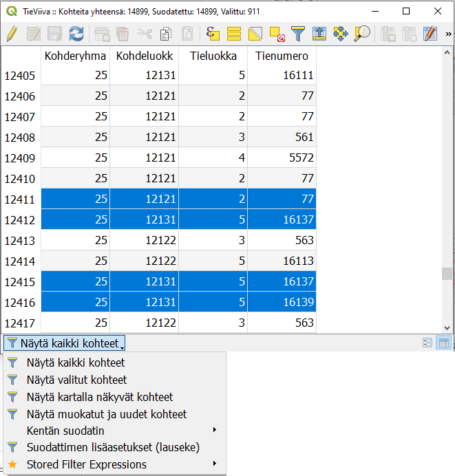Click filter/select features using form icon

click(297, 33)
